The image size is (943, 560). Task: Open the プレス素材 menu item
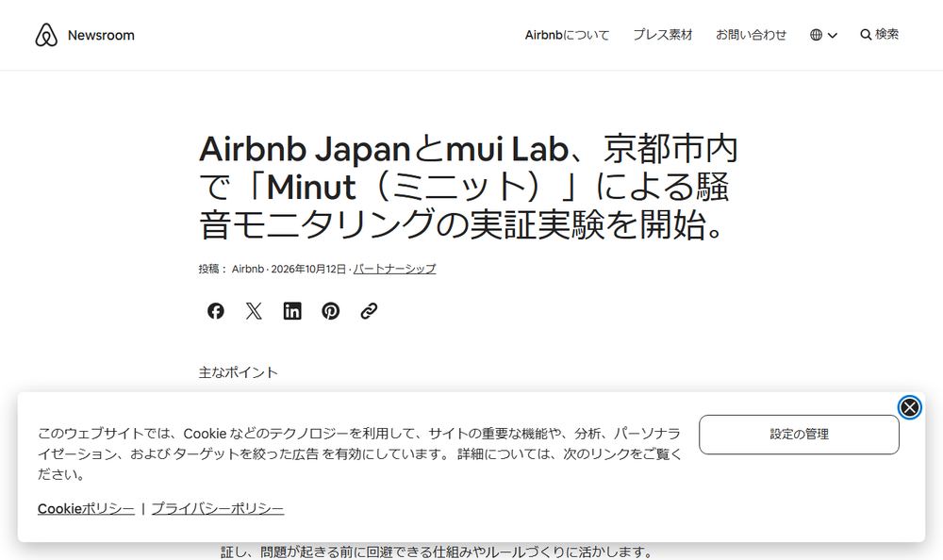click(663, 35)
